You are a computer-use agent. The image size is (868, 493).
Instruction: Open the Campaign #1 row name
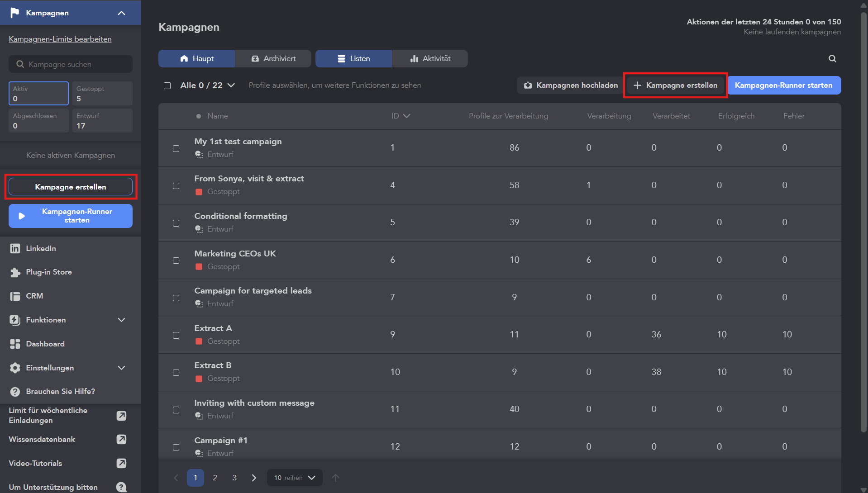(x=221, y=441)
